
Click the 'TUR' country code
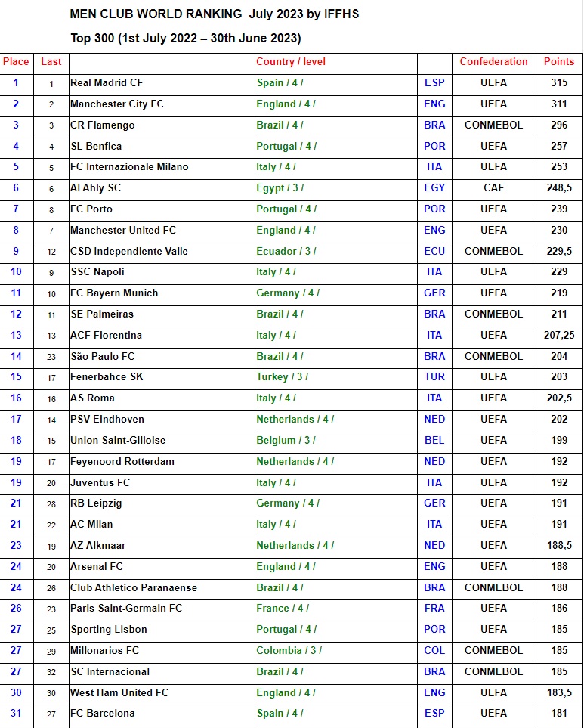[x=434, y=376]
